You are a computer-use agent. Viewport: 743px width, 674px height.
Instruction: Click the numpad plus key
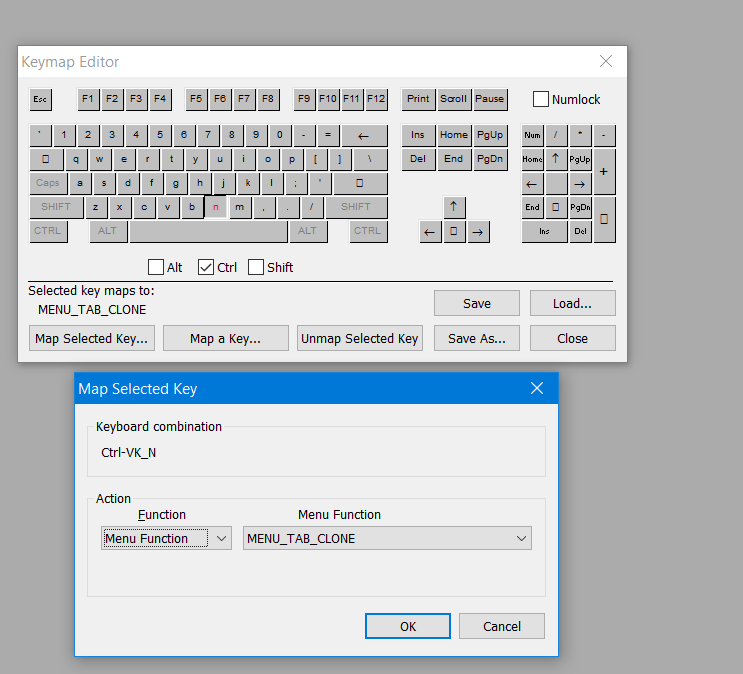604,171
